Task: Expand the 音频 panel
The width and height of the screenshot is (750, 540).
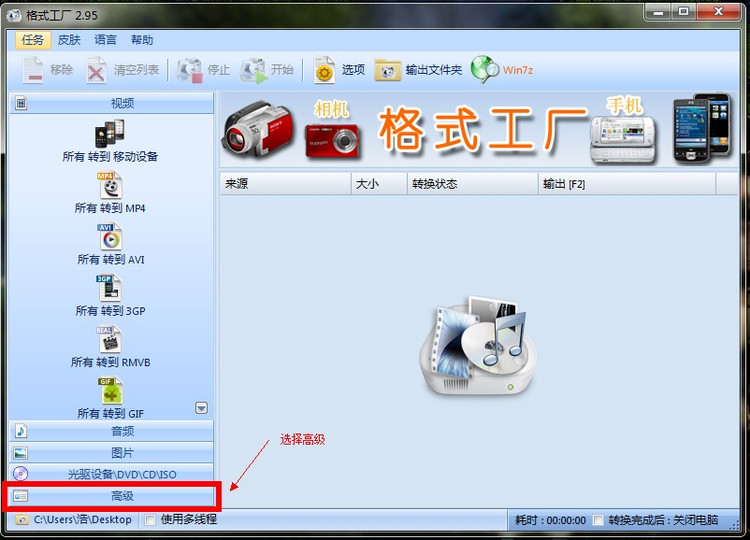Action: (111, 431)
